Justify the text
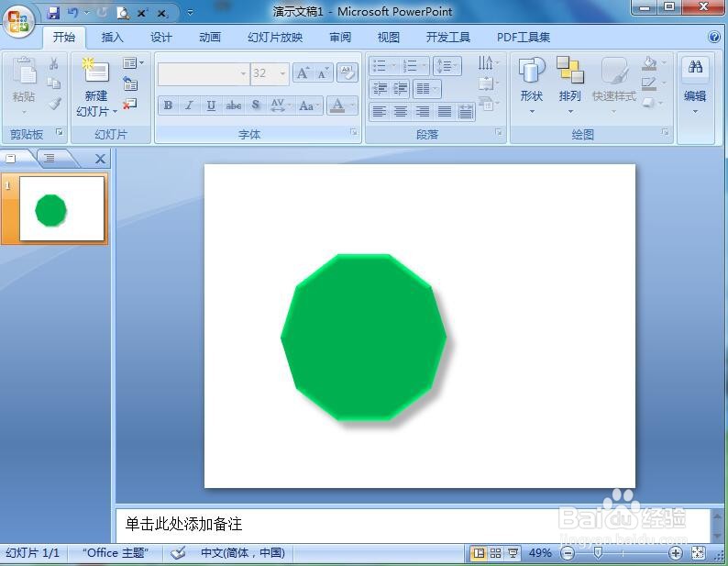 click(x=444, y=112)
